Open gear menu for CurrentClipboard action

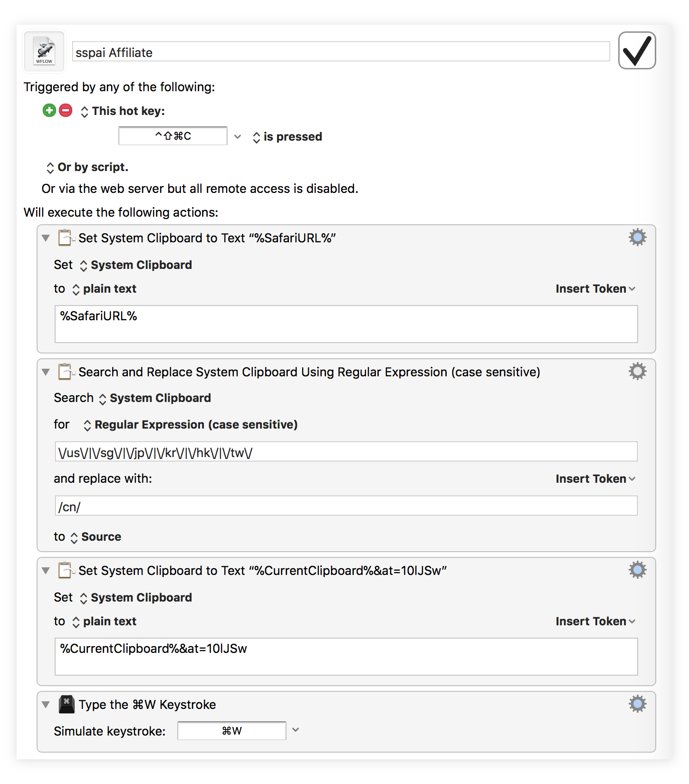[x=637, y=570]
